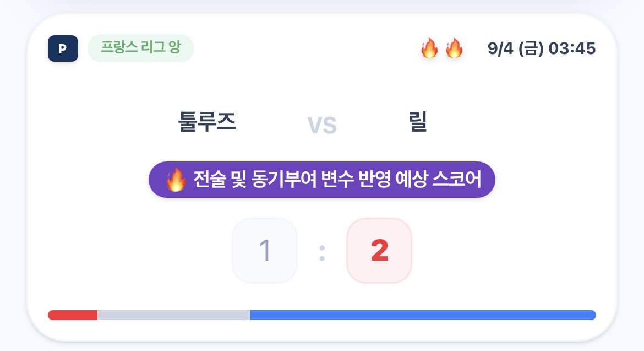
Task: Click the dark blue P badge icon
Action: point(63,48)
